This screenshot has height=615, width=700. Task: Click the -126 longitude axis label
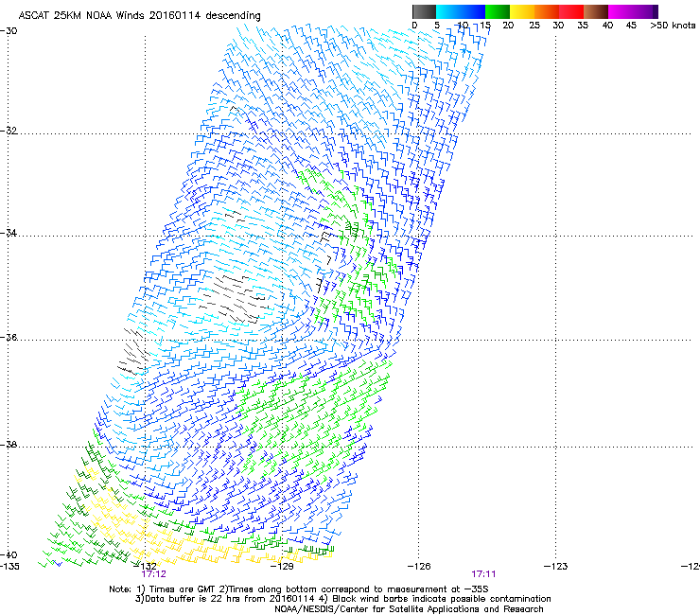pyautogui.click(x=419, y=567)
